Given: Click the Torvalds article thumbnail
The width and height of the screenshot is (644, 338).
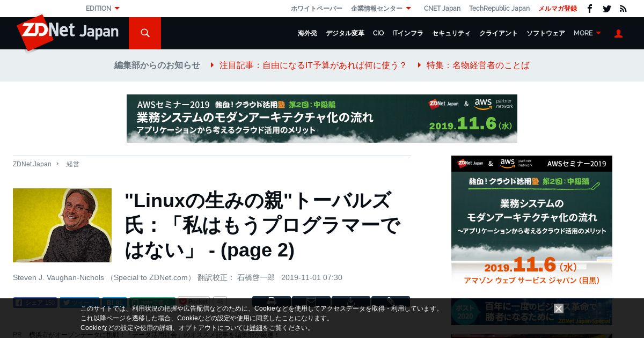Looking at the screenshot, I should tap(62, 225).
